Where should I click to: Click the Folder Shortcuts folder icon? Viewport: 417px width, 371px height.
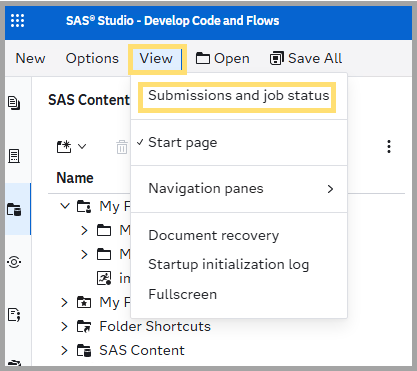point(84,327)
